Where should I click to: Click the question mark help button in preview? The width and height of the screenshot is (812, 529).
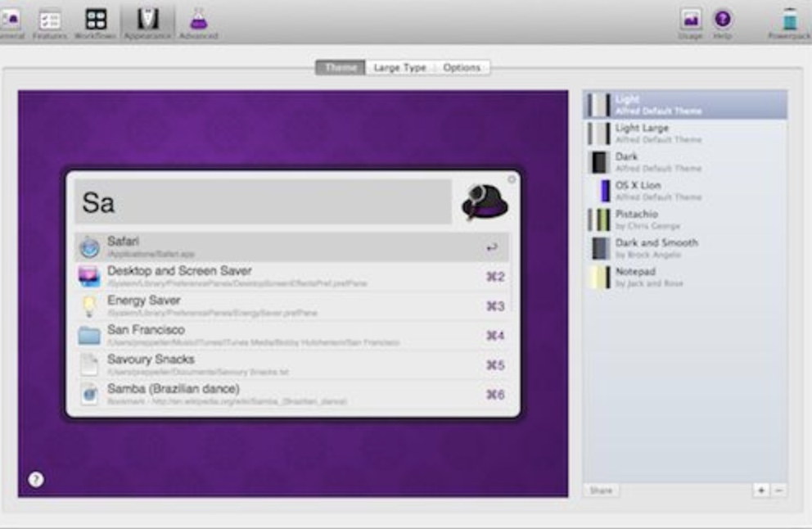click(36, 479)
